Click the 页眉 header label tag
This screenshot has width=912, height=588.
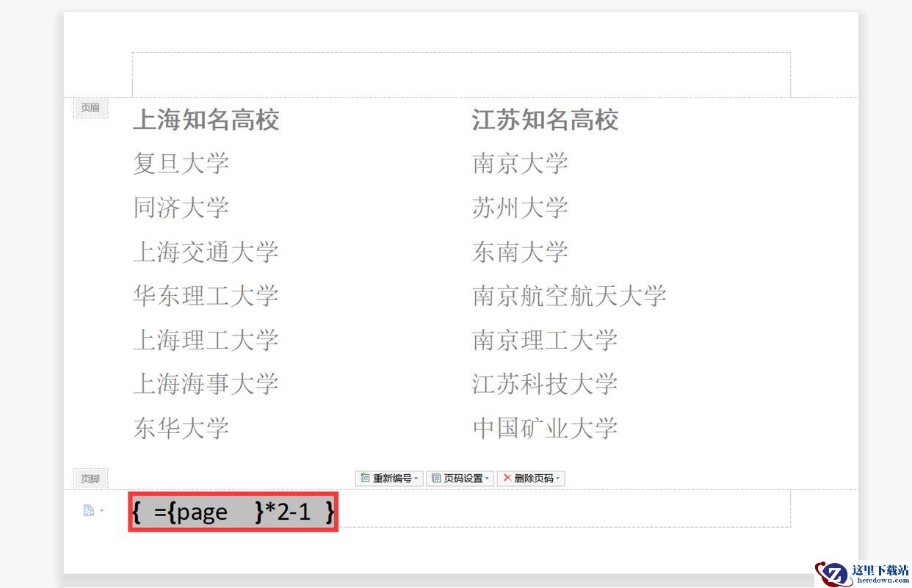point(90,108)
